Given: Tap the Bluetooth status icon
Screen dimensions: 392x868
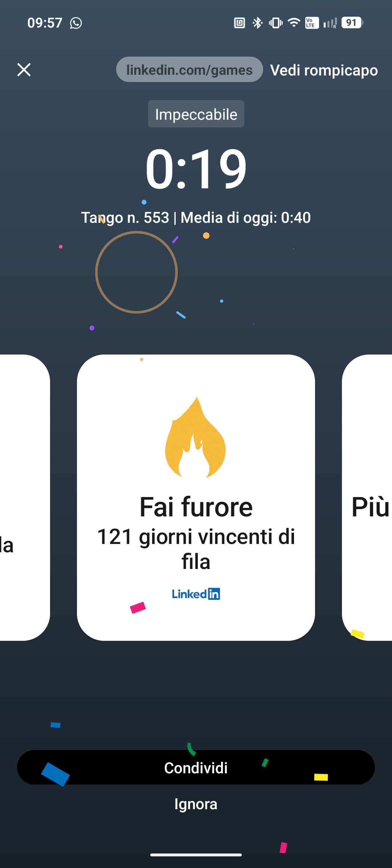Looking at the screenshot, I should [x=257, y=23].
